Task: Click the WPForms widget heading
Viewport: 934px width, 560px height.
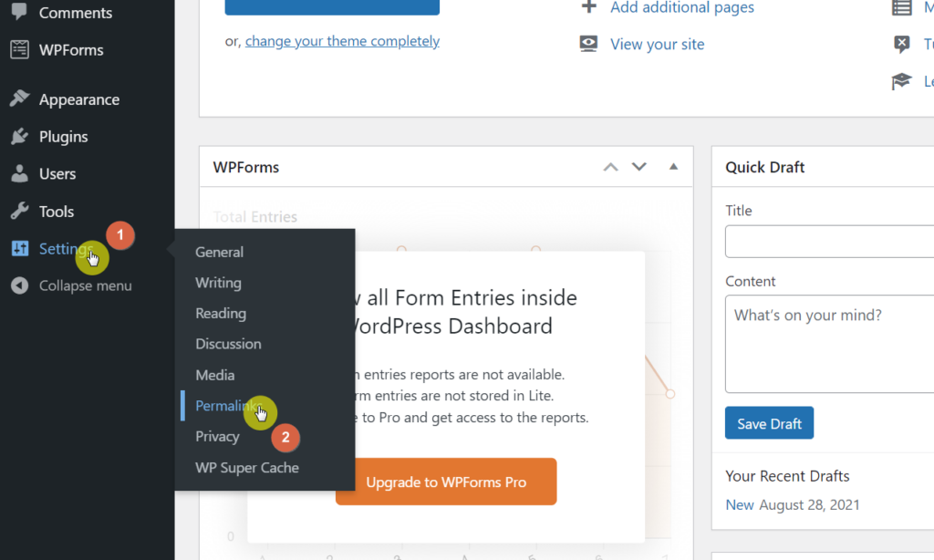Action: click(x=246, y=168)
